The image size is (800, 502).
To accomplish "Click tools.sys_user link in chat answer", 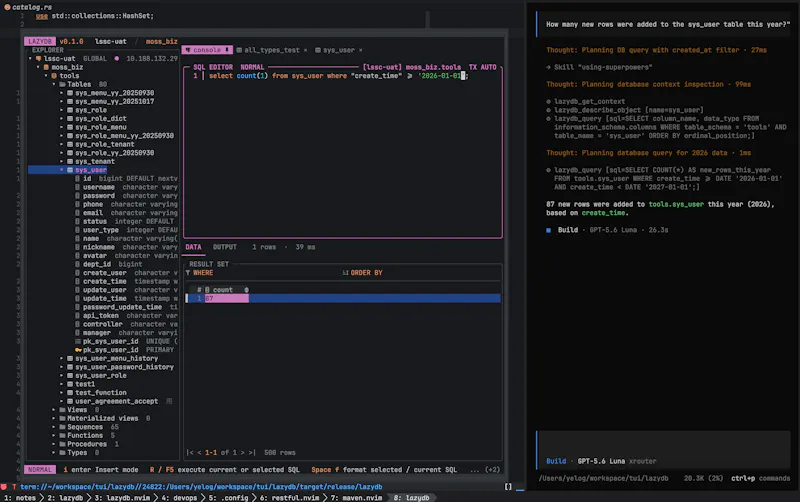I will [x=676, y=205].
